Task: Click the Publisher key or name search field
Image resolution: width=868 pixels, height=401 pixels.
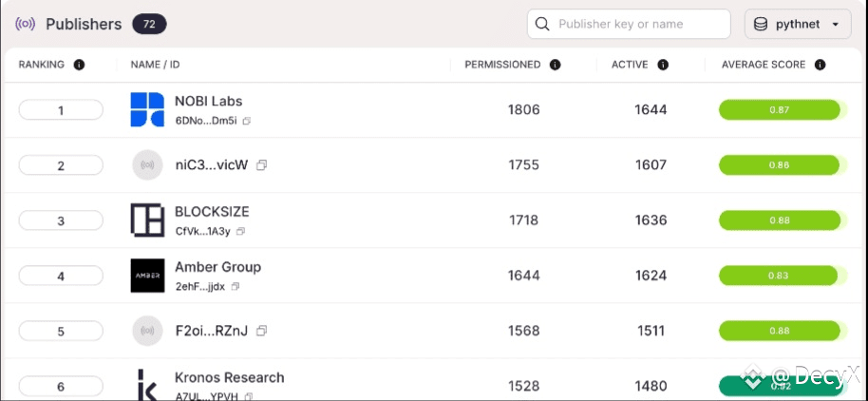Action: 629,24
